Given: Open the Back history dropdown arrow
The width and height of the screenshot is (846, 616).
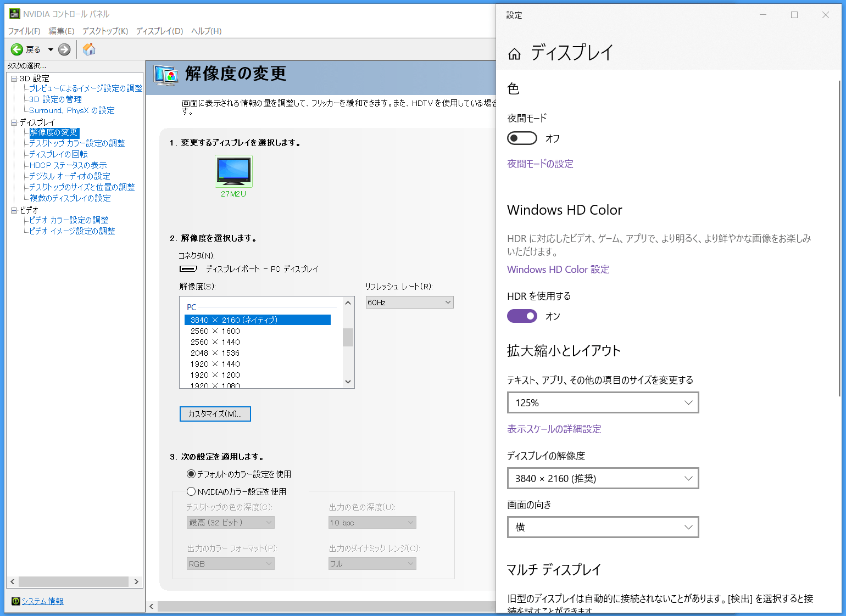Looking at the screenshot, I should point(51,49).
